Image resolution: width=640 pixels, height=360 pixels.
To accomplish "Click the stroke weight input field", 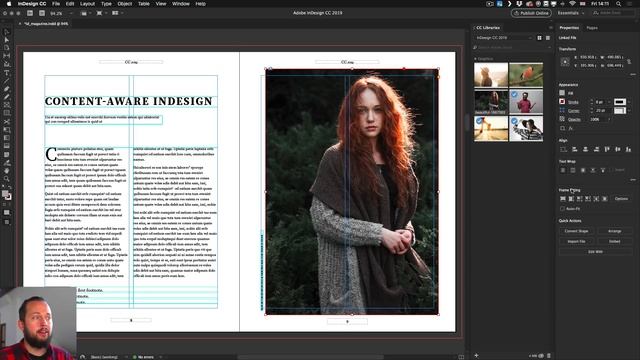I will (599, 102).
